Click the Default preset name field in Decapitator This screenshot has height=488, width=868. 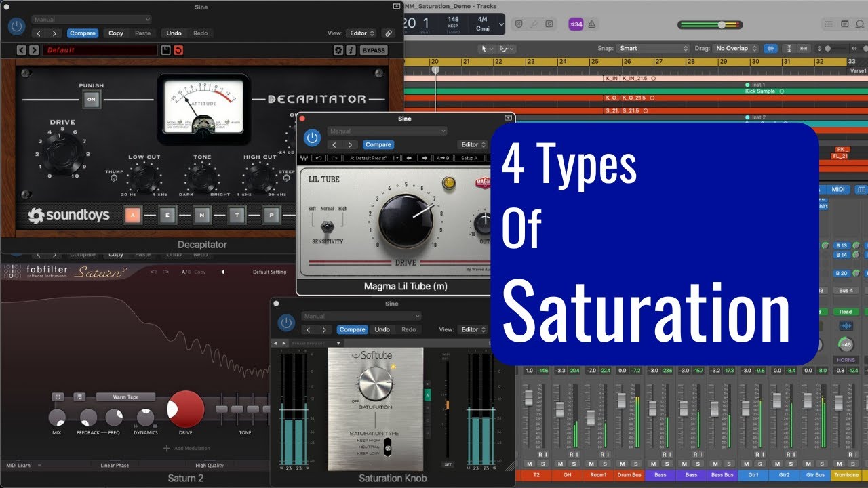coord(100,50)
